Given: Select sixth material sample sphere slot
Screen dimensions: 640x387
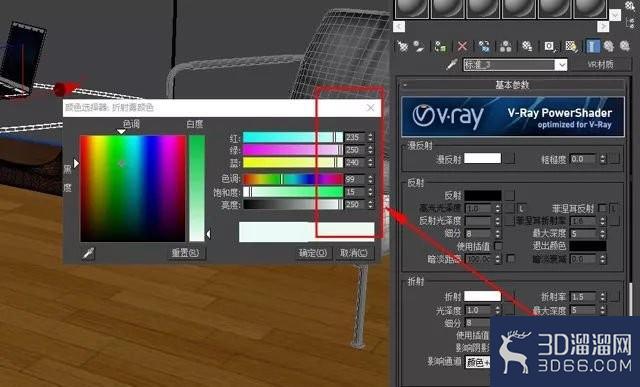Looking at the screenshot, I should 590,9.
